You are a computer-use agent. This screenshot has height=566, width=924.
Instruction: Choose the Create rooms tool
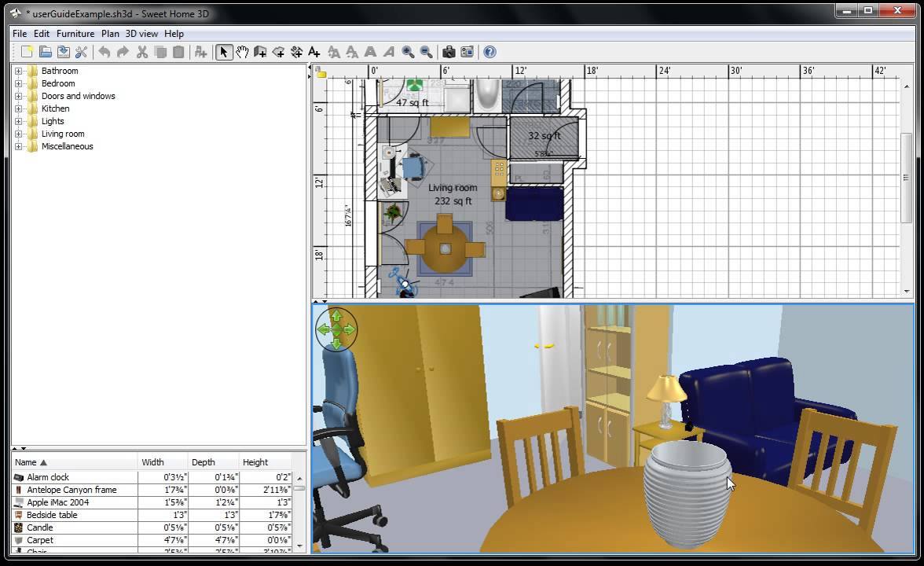coord(278,52)
